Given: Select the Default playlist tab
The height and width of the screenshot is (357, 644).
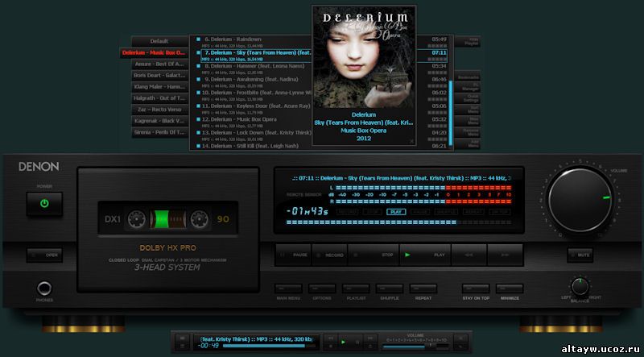Looking at the screenshot, I should [159, 41].
